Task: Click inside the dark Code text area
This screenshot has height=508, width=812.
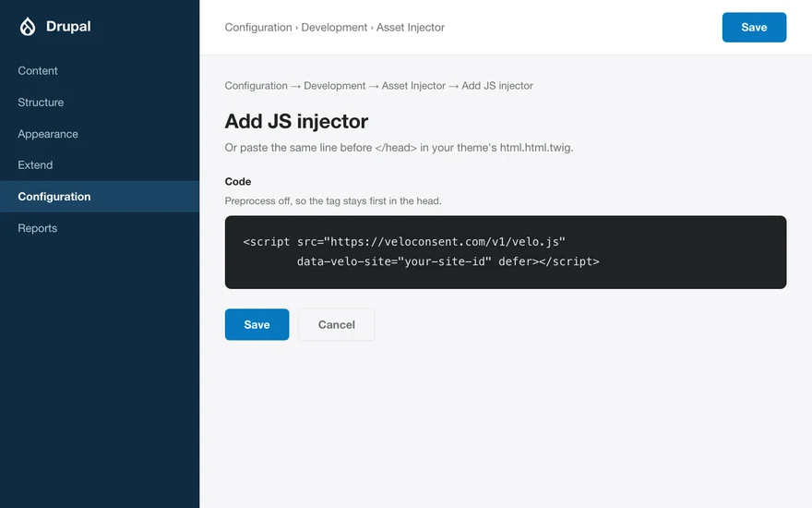Action: pos(506,252)
